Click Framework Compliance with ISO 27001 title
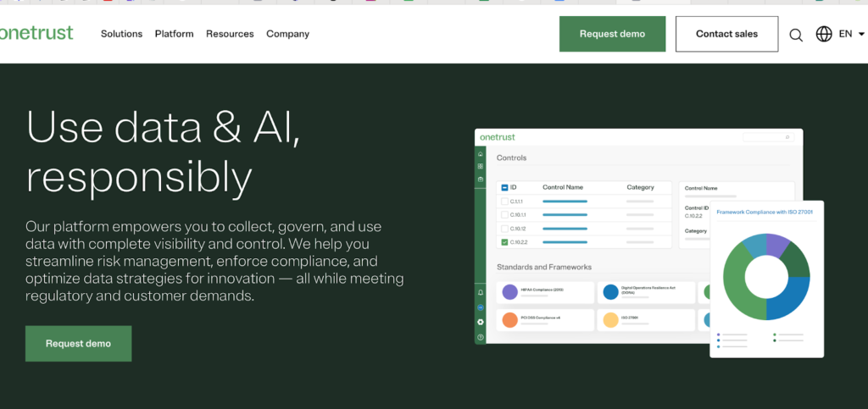The width and height of the screenshot is (868, 409). tap(765, 212)
